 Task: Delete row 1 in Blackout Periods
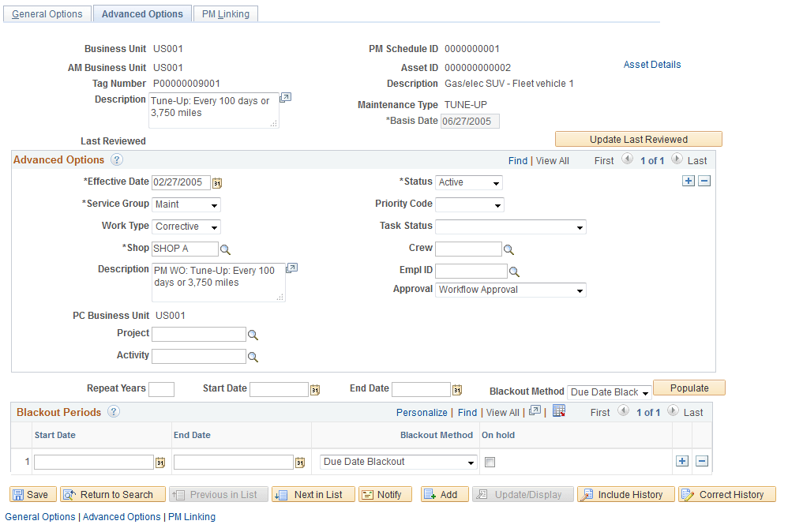point(702,460)
